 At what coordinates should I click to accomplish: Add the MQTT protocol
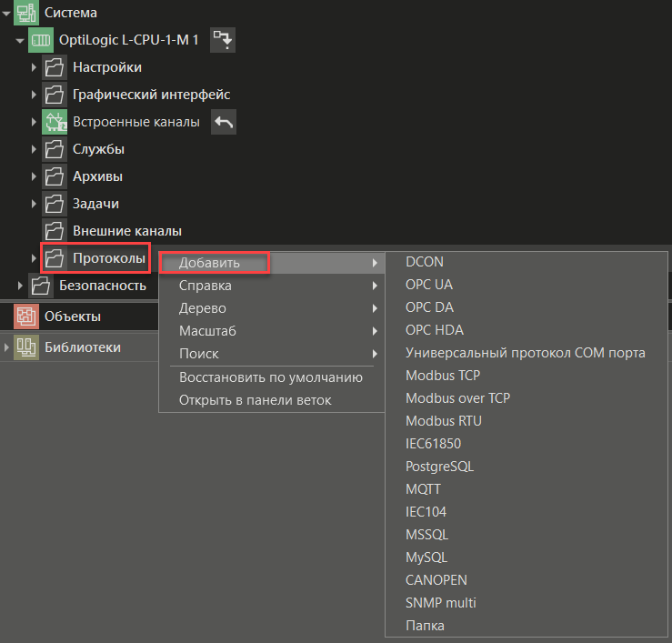pos(527,489)
